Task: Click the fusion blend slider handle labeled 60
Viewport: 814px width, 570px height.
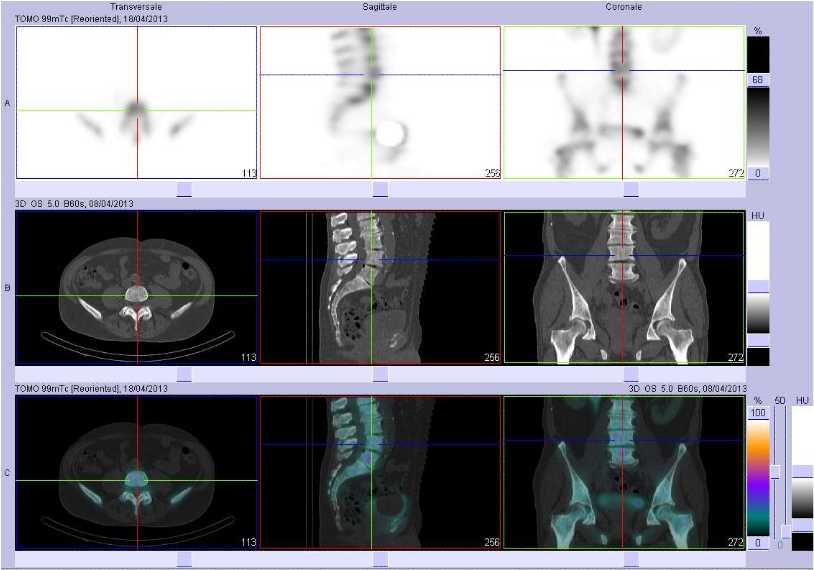Action: (775, 472)
